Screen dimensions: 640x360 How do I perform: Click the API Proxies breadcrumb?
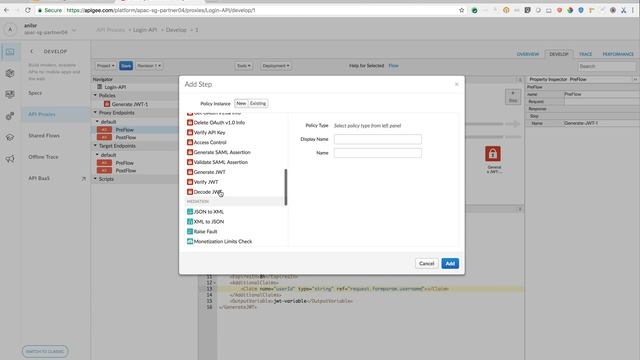point(110,30)
